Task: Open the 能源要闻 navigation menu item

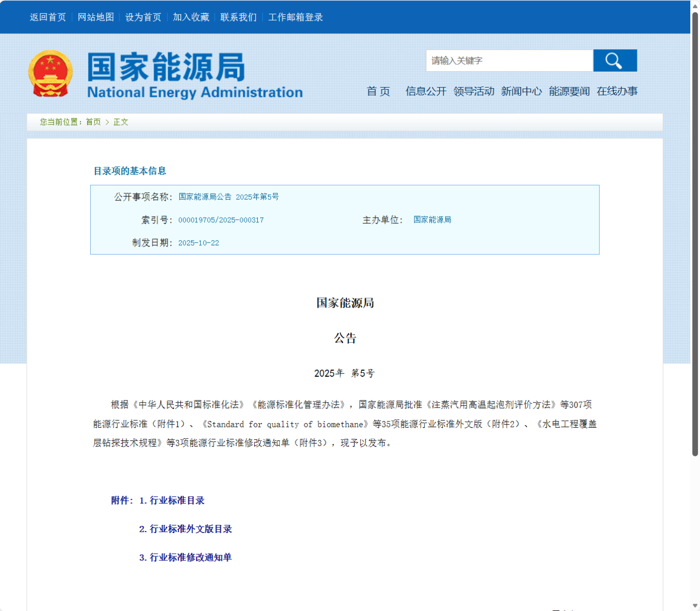Action: [569, 92]
